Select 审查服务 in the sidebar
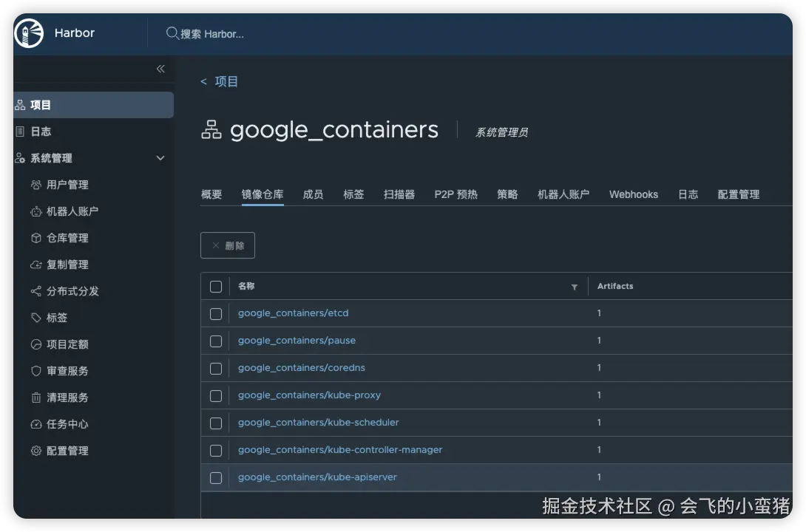The image size is (806, 532). click(67, 371)
